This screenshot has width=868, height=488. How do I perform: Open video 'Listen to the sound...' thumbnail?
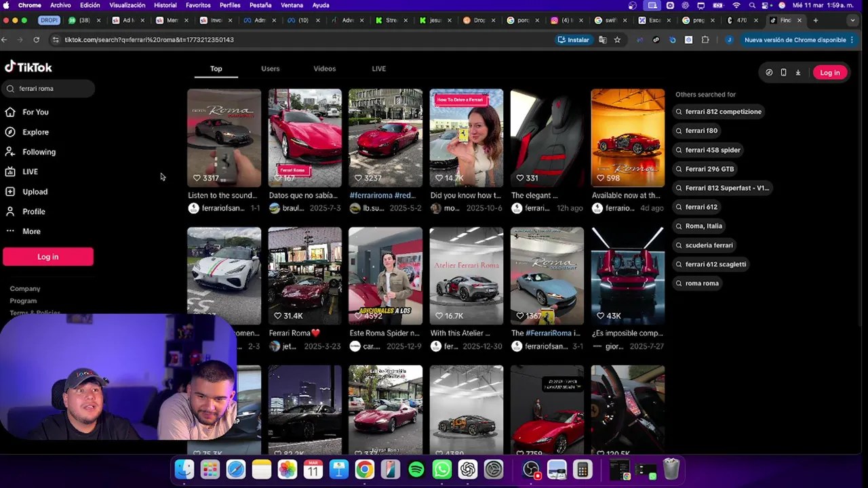224,138
